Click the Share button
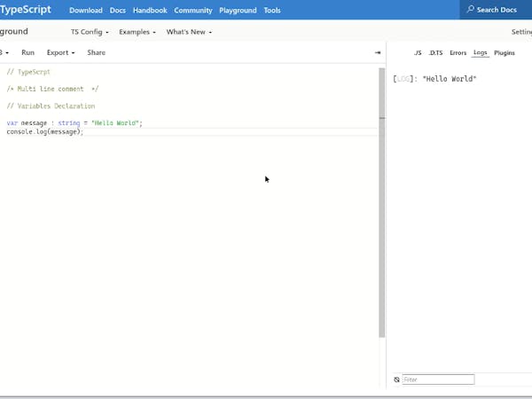 97,52
